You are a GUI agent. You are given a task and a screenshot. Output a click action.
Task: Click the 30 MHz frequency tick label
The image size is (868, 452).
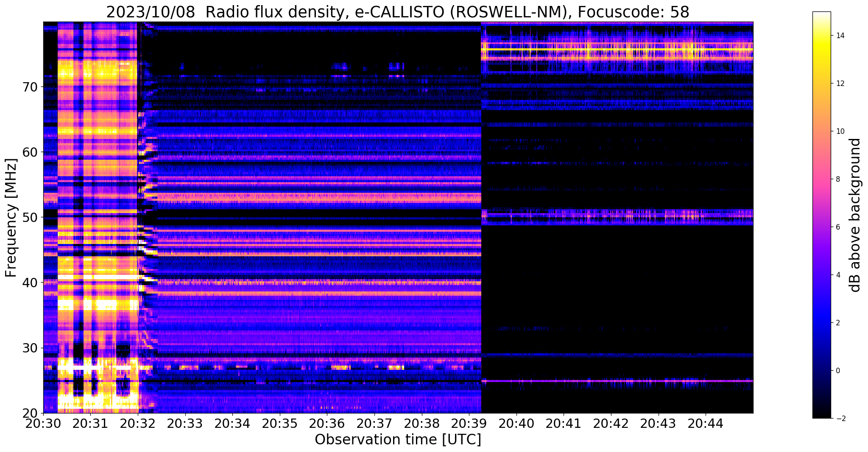[x=30, y=347]
